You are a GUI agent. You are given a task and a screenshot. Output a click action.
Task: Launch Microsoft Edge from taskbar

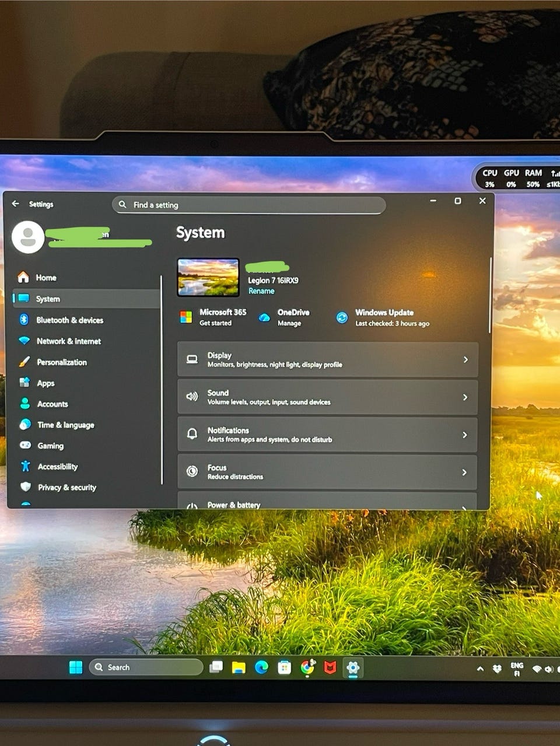(261, 667)
